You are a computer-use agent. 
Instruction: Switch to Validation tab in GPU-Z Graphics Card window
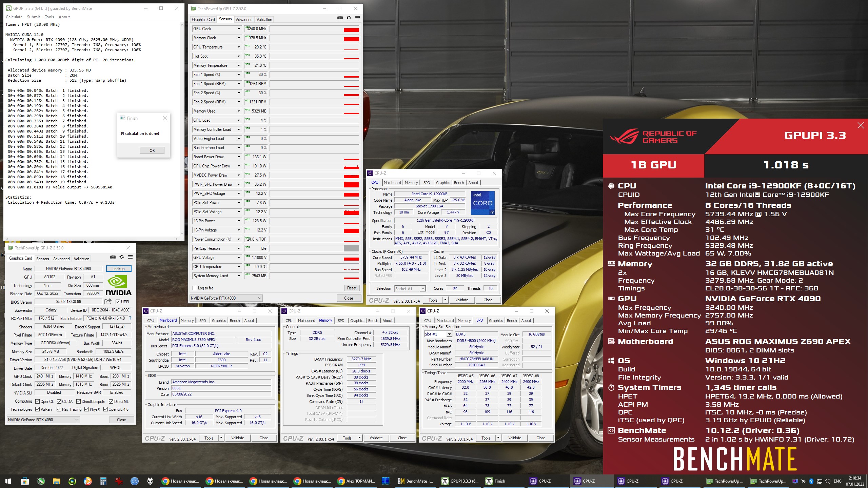point(82,259)
